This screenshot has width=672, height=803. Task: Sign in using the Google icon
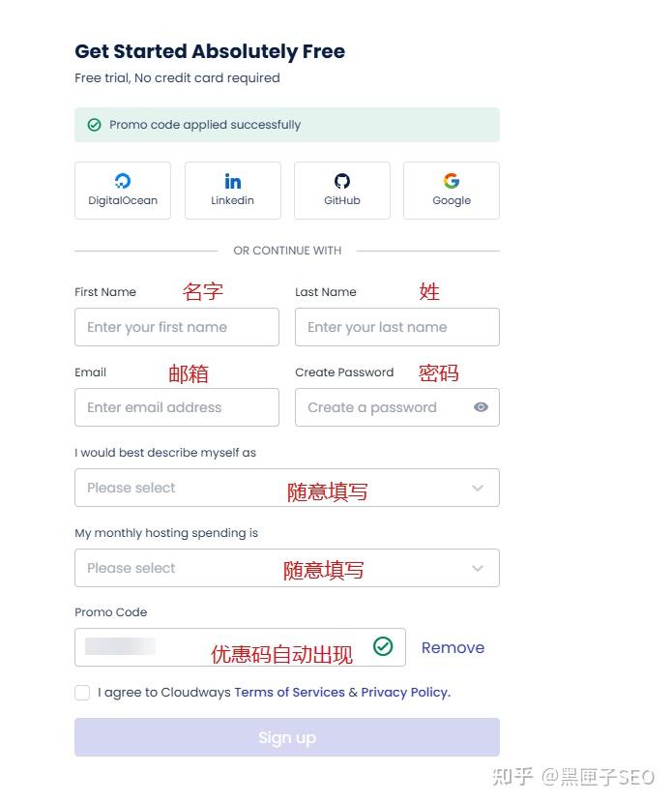coord(452,181)
